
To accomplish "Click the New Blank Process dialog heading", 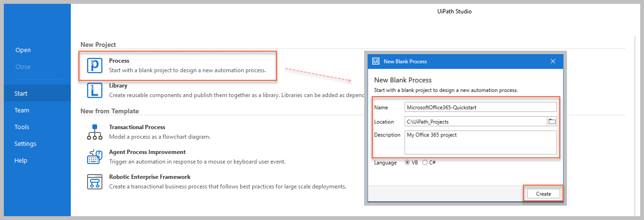I will point(403,80).
